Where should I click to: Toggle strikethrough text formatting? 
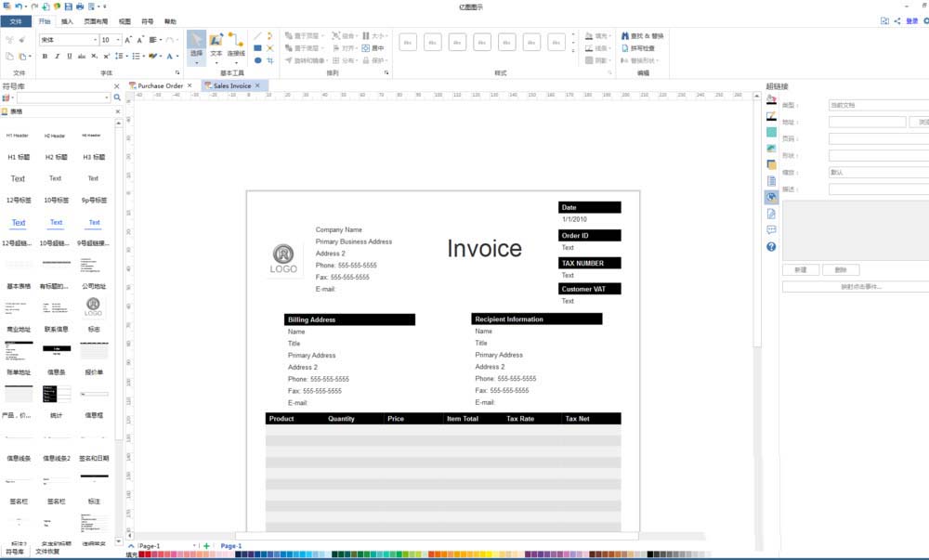tap(82, 57)
